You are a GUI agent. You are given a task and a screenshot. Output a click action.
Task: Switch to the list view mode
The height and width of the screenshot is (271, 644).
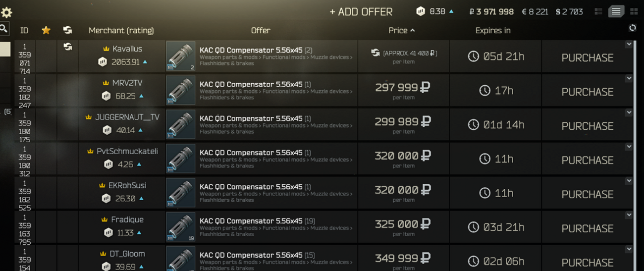(616, 11)
